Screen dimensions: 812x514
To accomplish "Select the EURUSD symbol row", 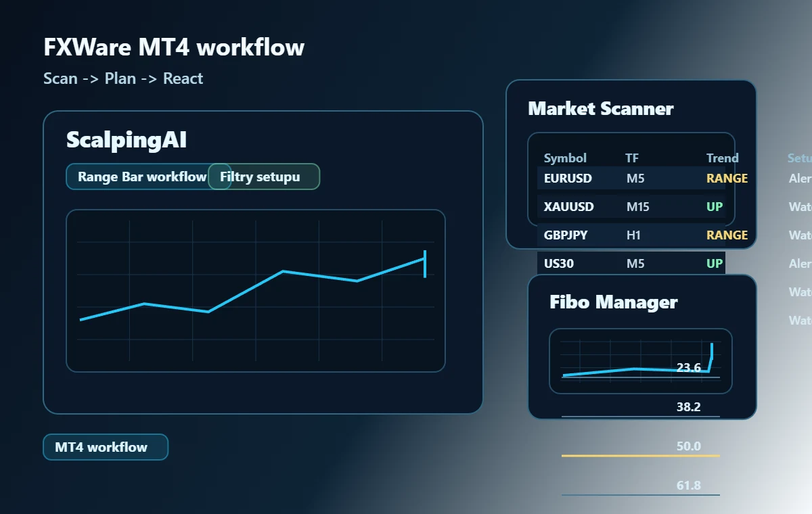I will (x=631, y=179).
